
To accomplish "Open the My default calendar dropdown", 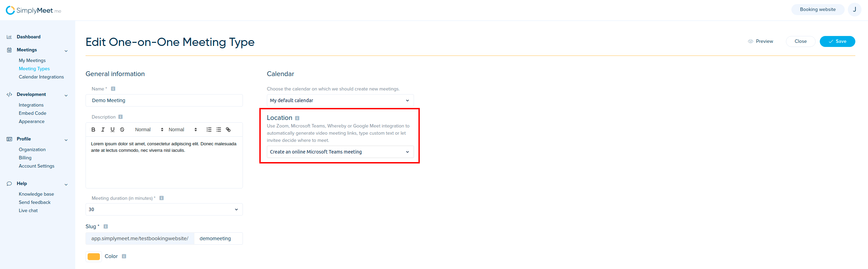I will [x=340, y=100].
